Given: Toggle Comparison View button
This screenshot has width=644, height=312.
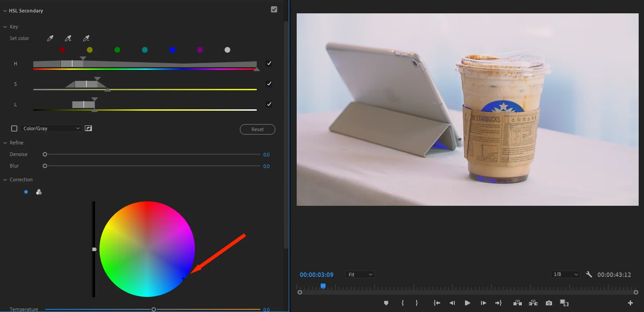Looking at the screenshot, I should [564, 303].
